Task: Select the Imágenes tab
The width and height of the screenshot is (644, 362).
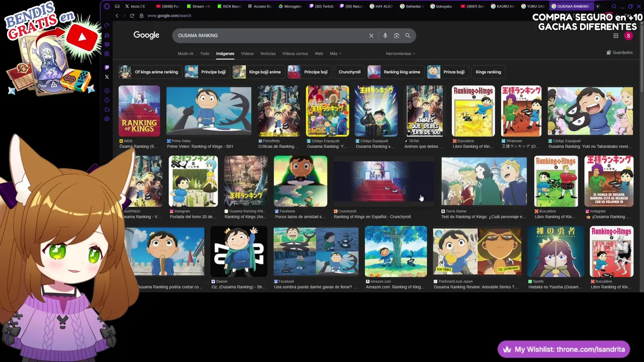Action: [225, 54]
